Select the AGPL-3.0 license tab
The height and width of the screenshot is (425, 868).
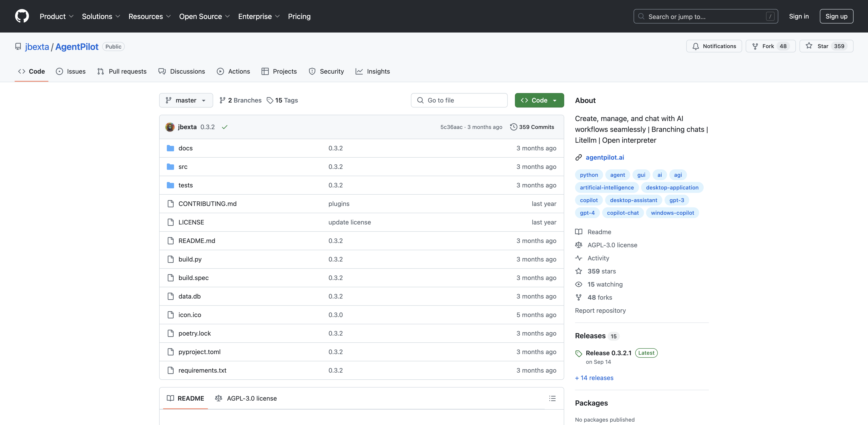pyautogui.click(x=246, y=398)
